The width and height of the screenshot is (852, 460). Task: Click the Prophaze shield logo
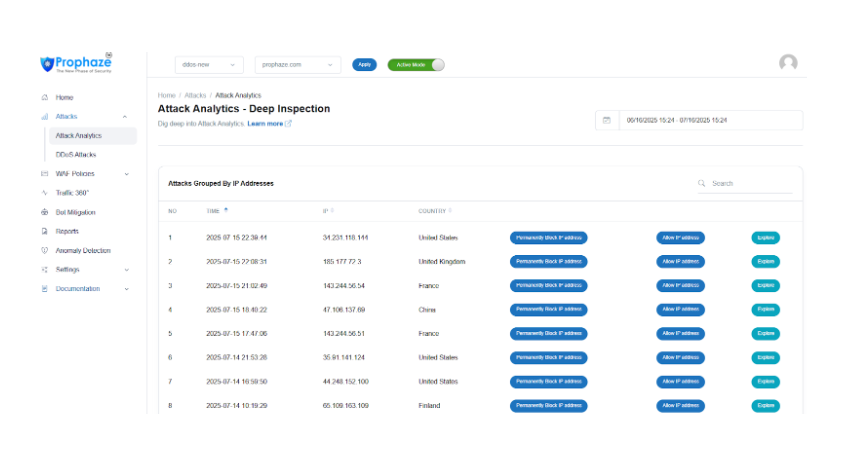[x=46, y=64]
